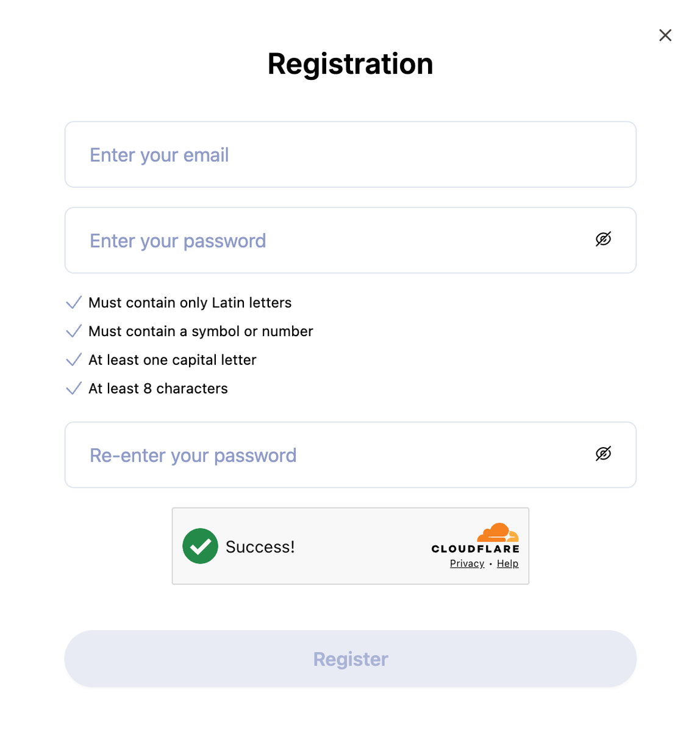Close the Registration dialog with the X
Viewport: 700px width, 732px height.
(665, 35)
